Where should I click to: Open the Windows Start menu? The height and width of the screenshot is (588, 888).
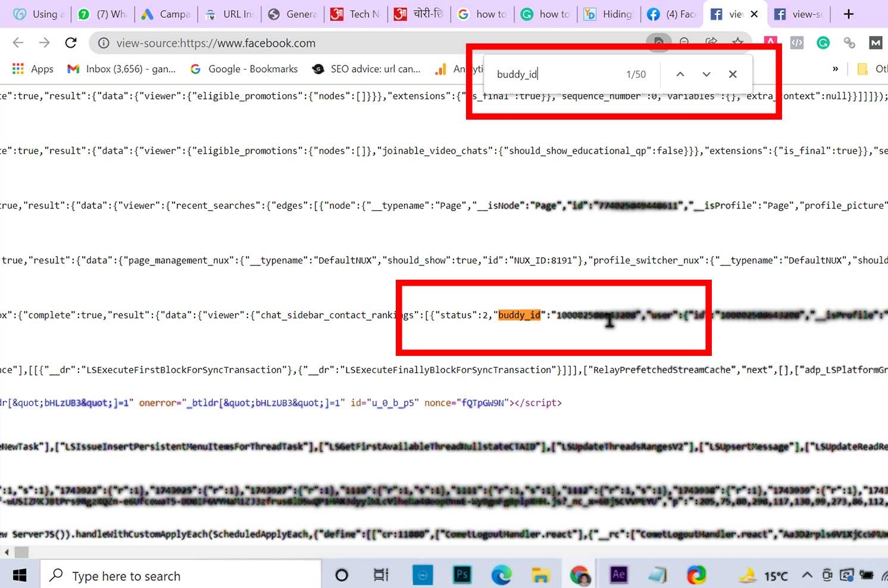point(20,576)
